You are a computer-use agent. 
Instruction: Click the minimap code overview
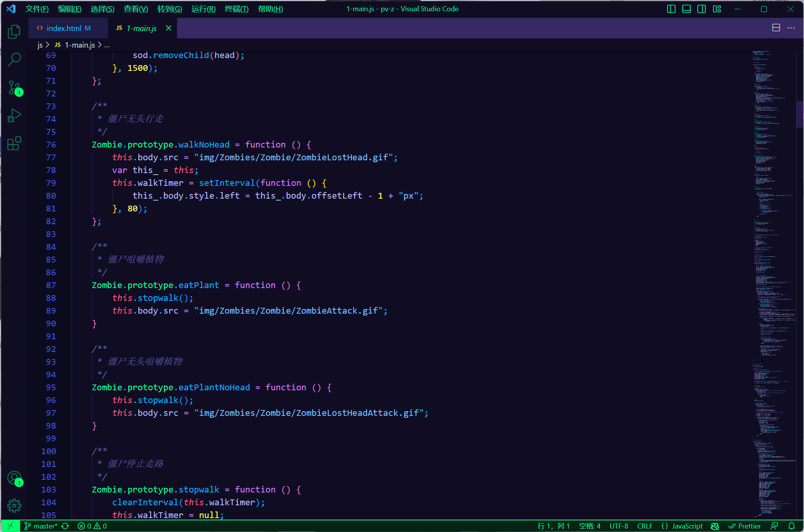click(774, 285)
